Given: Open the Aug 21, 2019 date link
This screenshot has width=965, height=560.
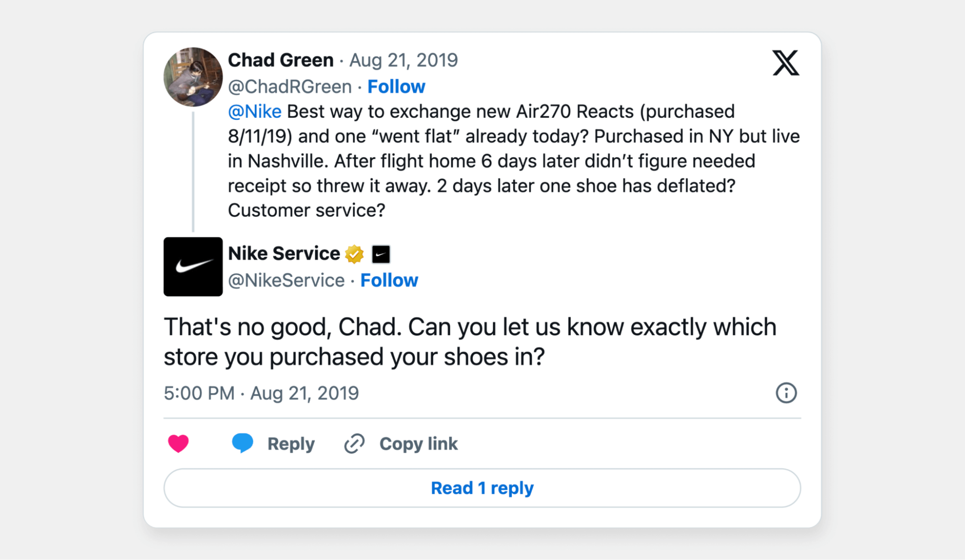Looking at the screenshot, I should [404, 59].
